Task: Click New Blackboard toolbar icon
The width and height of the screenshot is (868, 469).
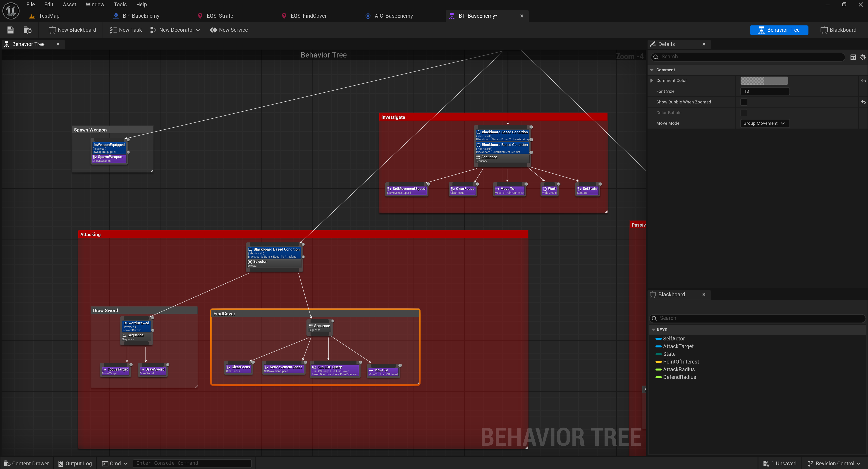Action: 52,30
